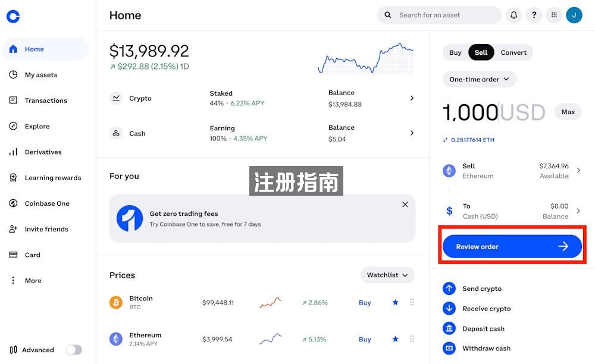Click the Invite friends icon
The image size is (595, 364).
point(13,229)
